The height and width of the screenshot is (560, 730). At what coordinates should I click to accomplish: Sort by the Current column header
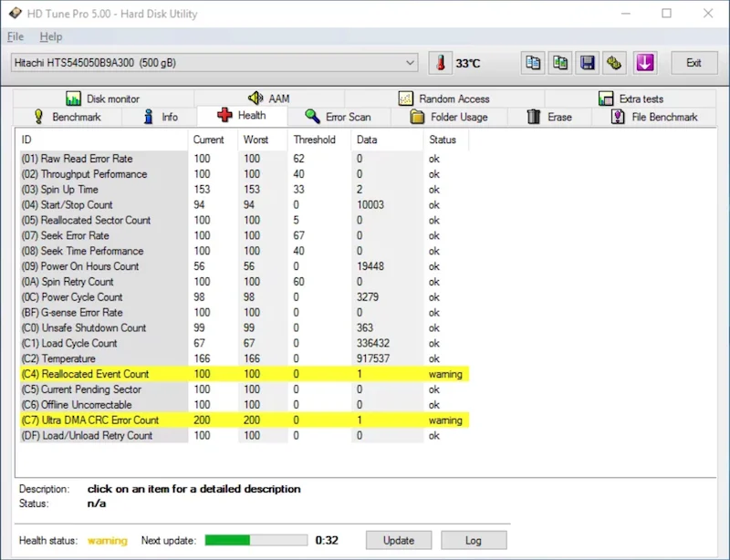coord(213,140)
